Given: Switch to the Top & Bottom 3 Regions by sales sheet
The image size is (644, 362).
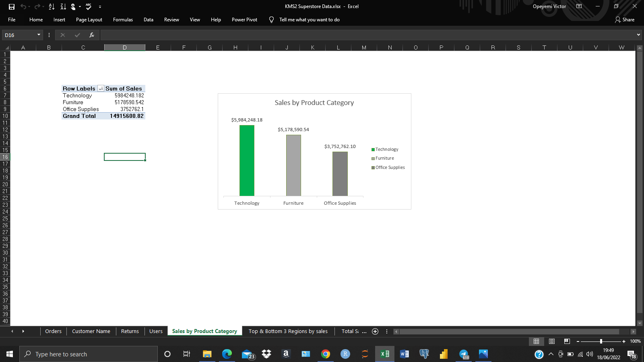Looking at the screenshot, I should point(288,331).
